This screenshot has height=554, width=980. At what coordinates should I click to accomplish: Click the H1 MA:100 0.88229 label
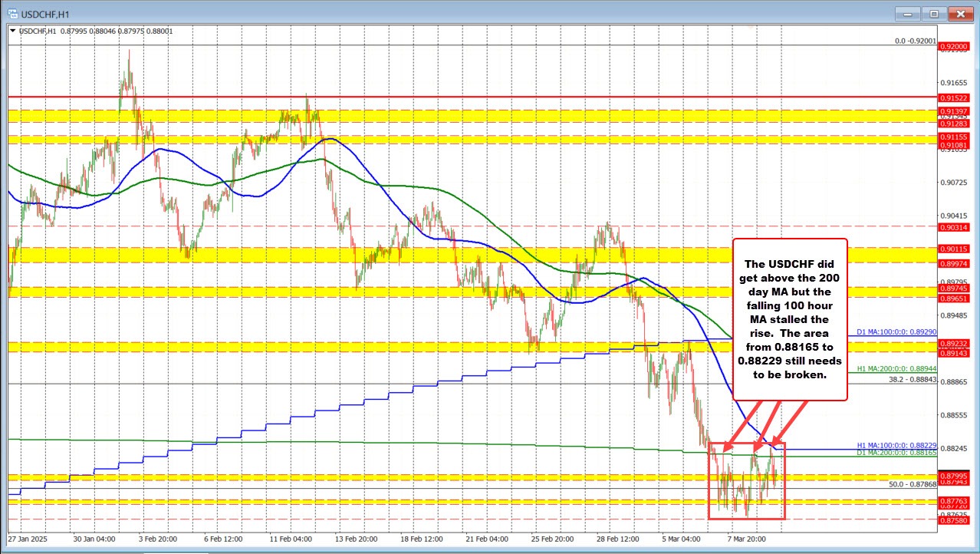[895, 445]
